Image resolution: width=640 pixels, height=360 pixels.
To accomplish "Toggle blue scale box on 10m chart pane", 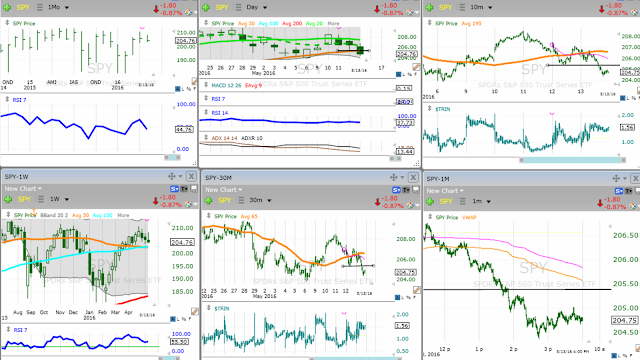I will (x=622, y=98).
